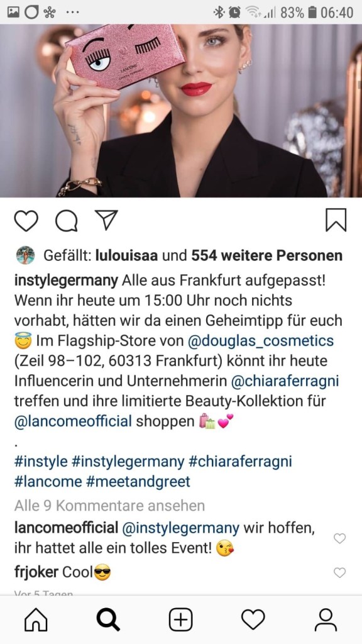Open the @chiaraferragni mention in caption
The height and width of the screenshot is (644, 362).
click(285, 381)
